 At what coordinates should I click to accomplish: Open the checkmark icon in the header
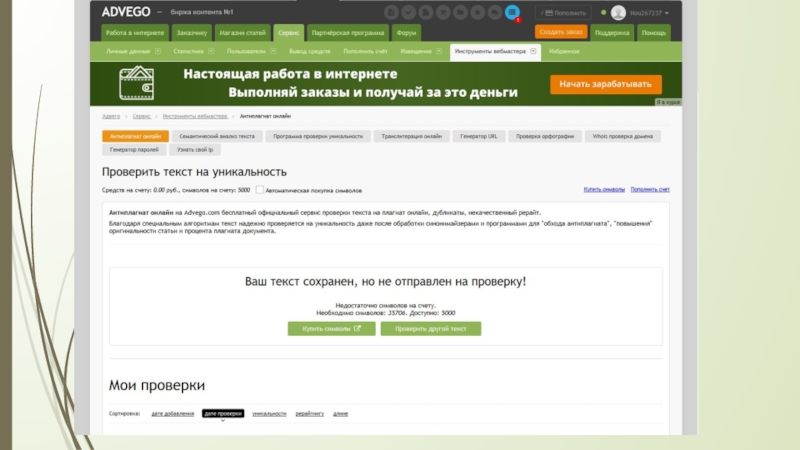coord(409,12)
